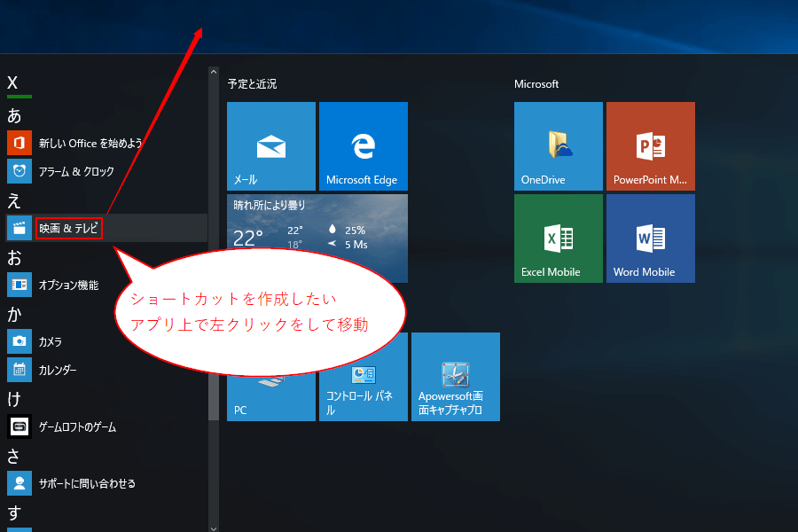Click the カメラ label
The width and height of the screenshot is (798, 532).
(51, 341)
